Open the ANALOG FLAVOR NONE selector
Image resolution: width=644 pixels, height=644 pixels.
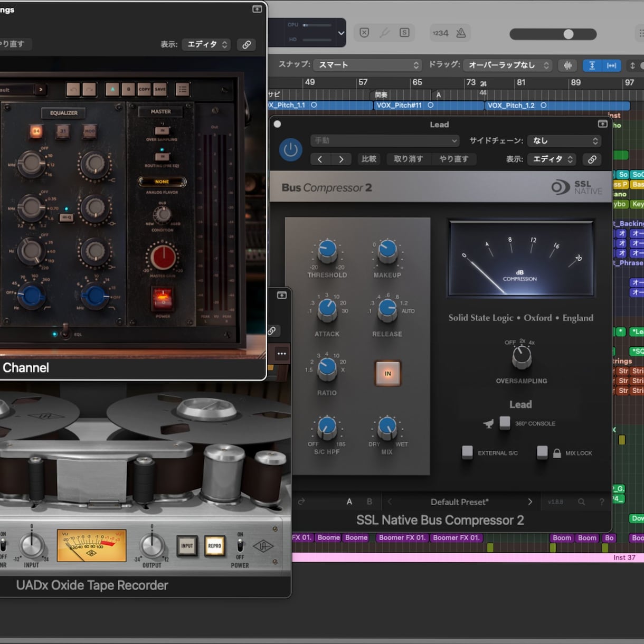162,182
